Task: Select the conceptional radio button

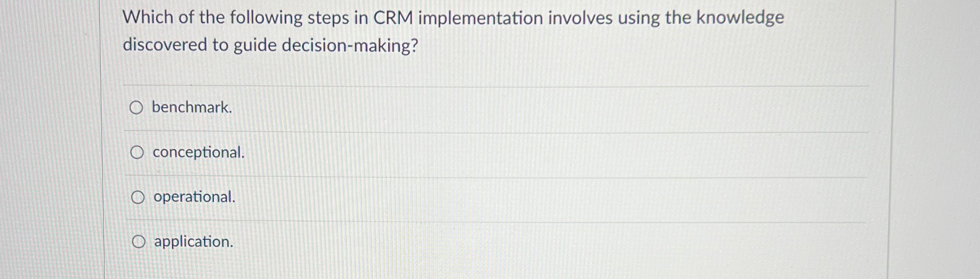Action: coord(137,152)
